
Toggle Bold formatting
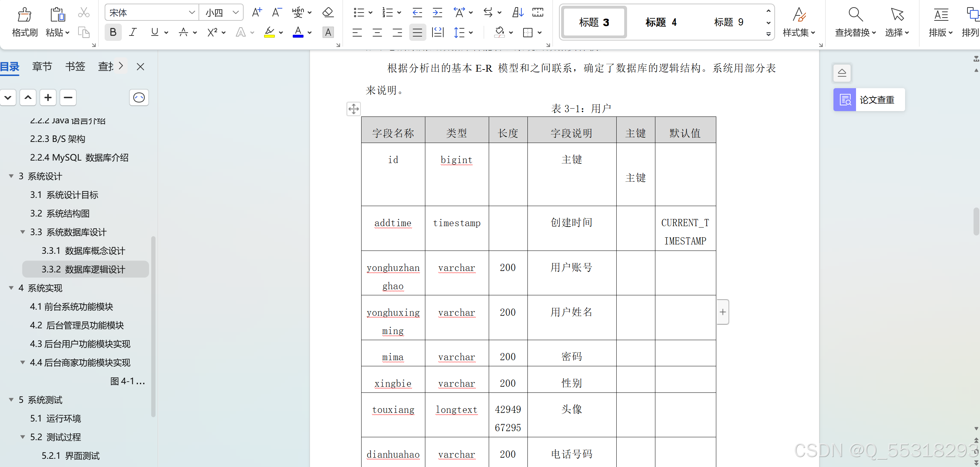tap(113, 32)
